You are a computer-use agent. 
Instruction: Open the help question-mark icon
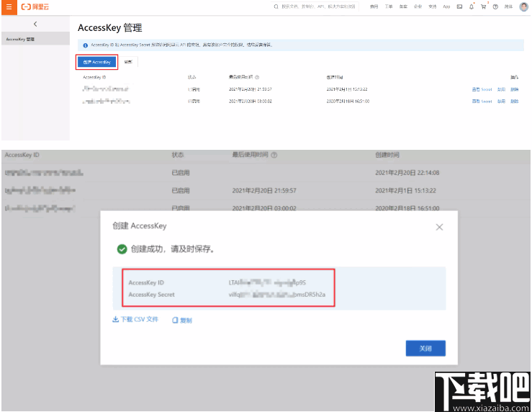click(x=495, y=6)
